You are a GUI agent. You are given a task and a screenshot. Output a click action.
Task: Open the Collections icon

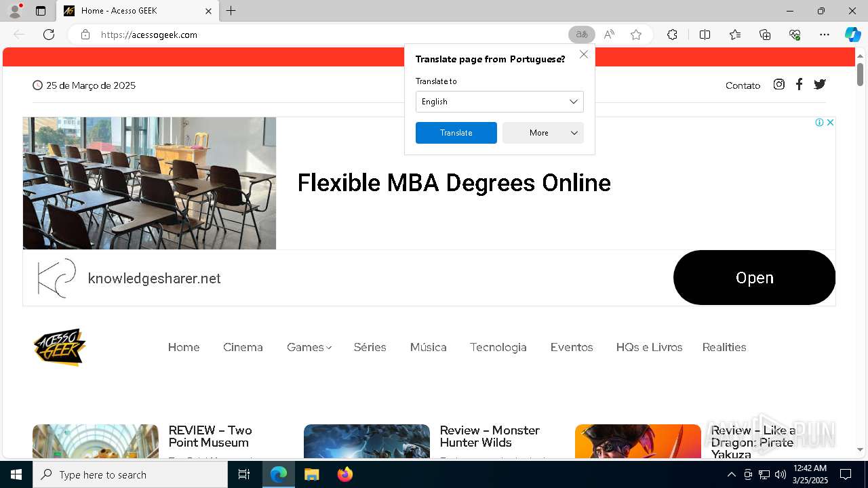[765, 35]
